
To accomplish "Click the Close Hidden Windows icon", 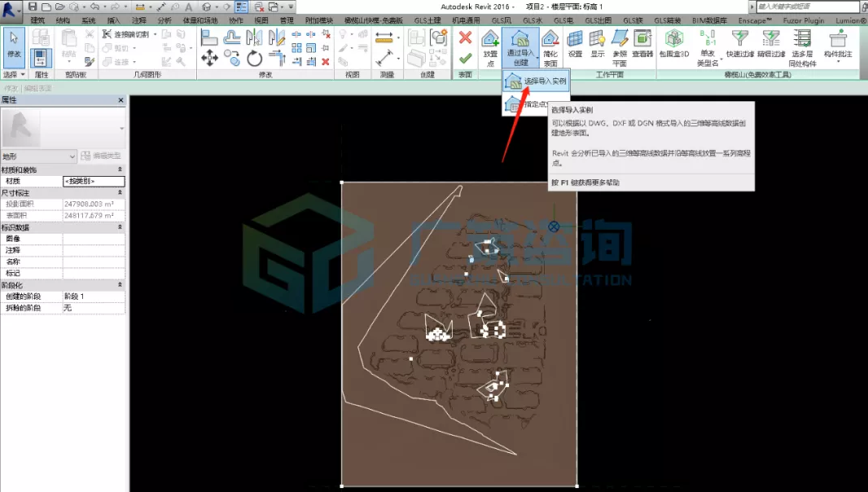I will click(x=259, y=7).
